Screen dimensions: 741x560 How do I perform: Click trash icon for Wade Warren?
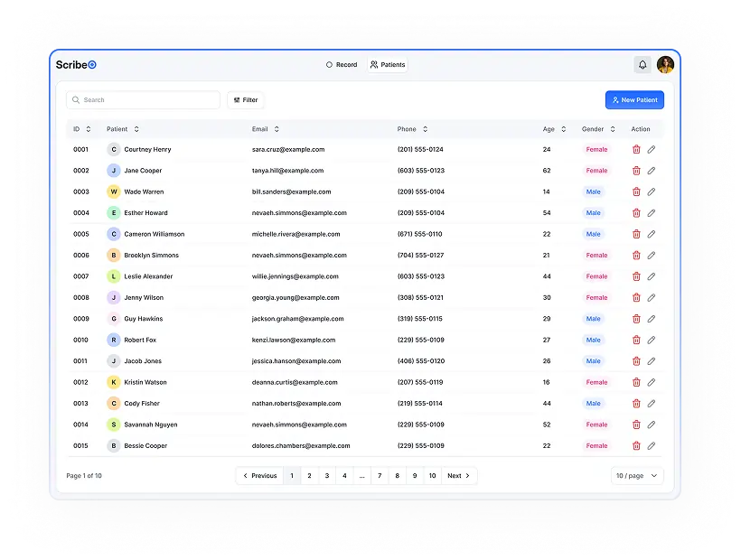636,192
